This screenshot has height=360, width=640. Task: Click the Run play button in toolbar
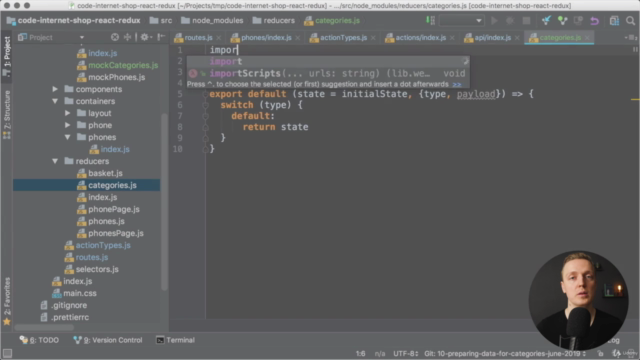tap(494, 20)
